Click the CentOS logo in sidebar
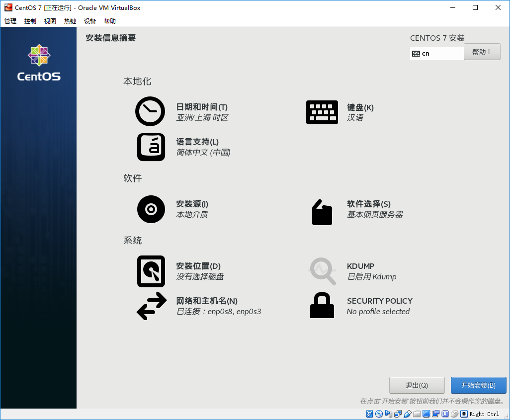Image resolution: width=510 pixels, height=420 pixels. [39, 63]
